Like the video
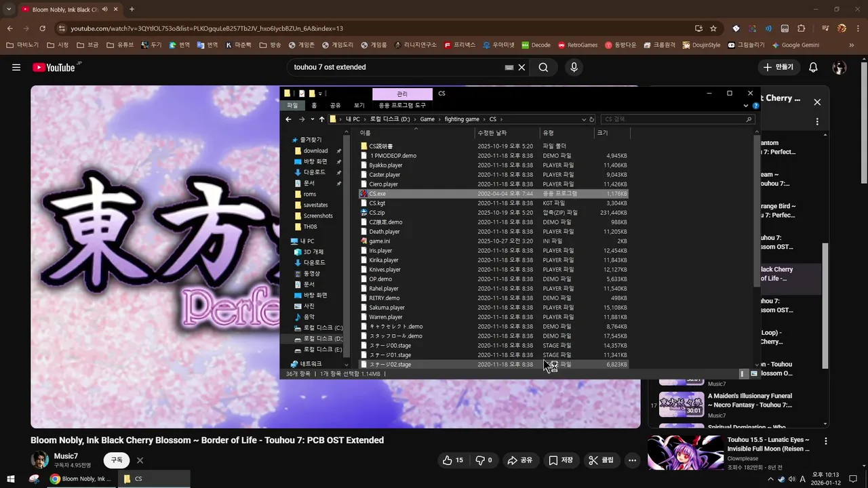 click(x=452, y=460)
